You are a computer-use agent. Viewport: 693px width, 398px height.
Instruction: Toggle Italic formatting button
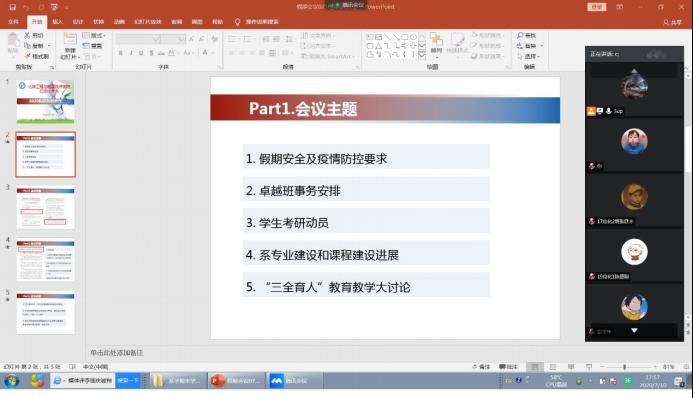point(131,53)
